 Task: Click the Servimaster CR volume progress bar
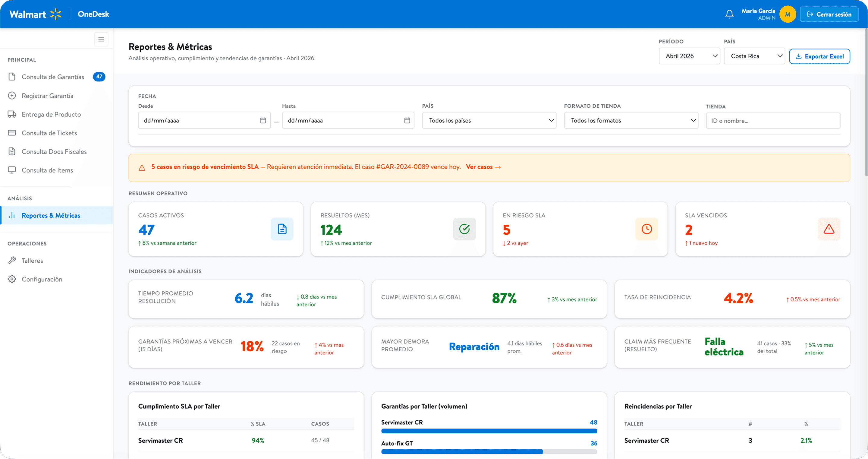coord(489,431)
